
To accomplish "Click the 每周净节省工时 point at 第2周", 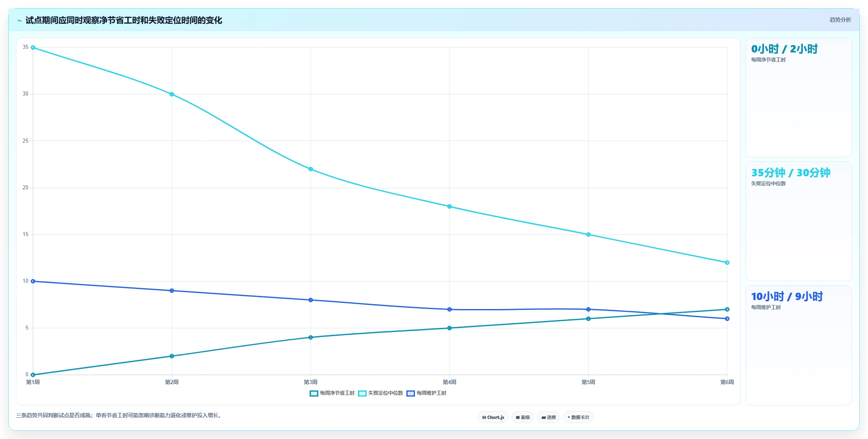I will 172,356.
